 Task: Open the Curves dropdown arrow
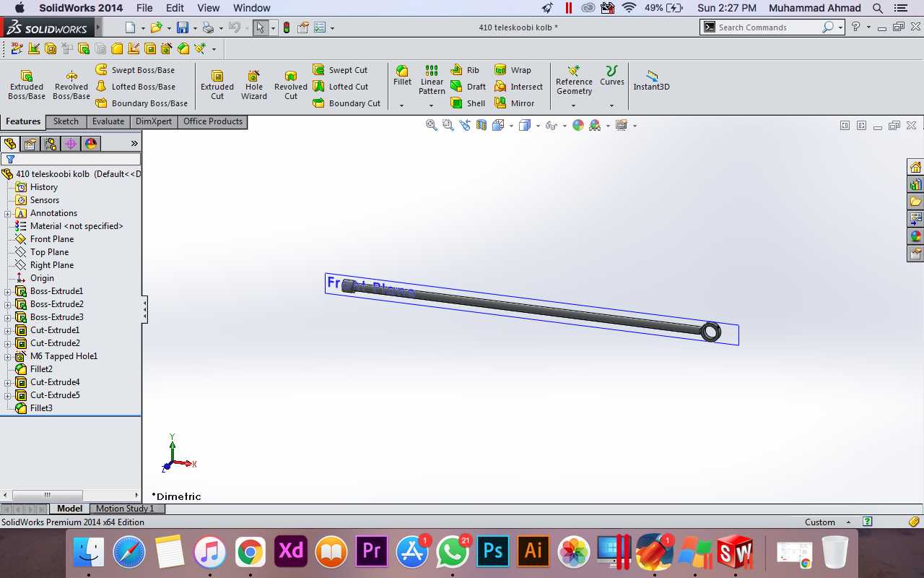[611, 105]
